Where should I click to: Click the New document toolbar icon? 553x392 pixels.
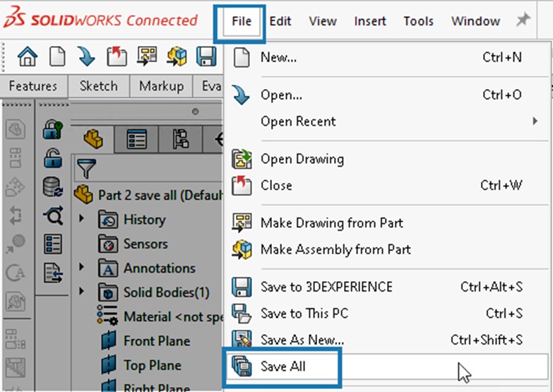coord(57,57)
